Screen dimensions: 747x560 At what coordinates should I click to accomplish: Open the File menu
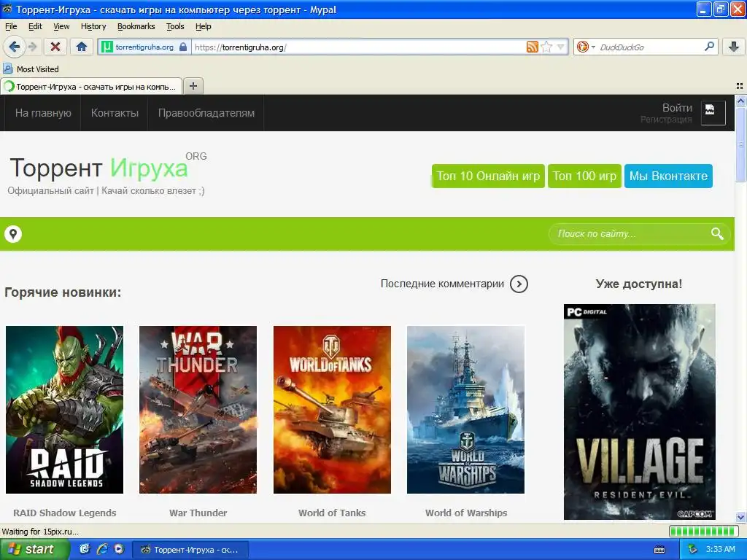pos(11,26)
